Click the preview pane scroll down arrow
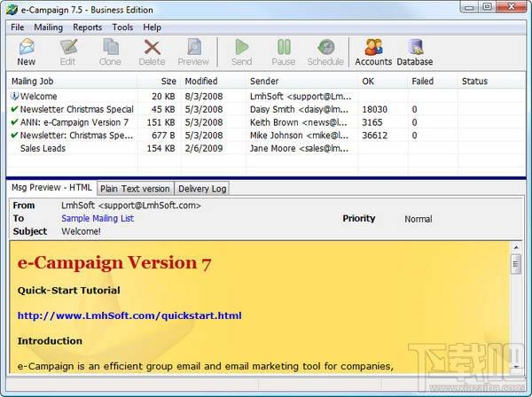The image size is (532, 397). 516,366
